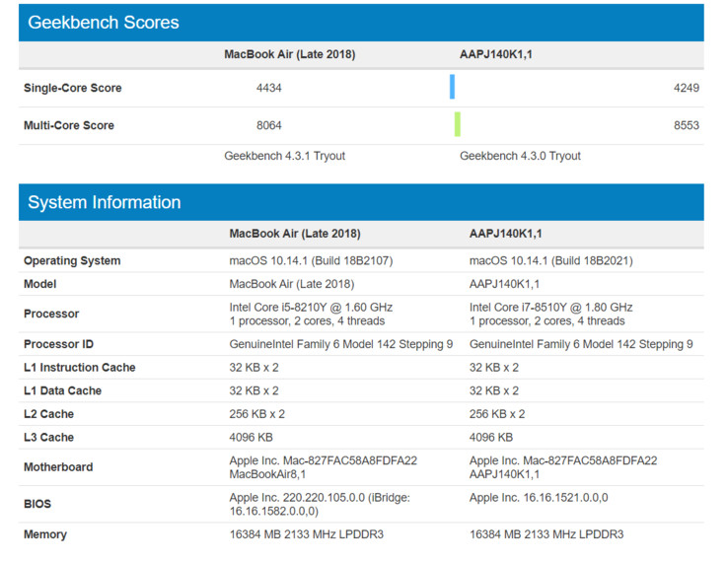
Task: Click the Model row label
Action: pyautogui.click(x=39, y=284)
